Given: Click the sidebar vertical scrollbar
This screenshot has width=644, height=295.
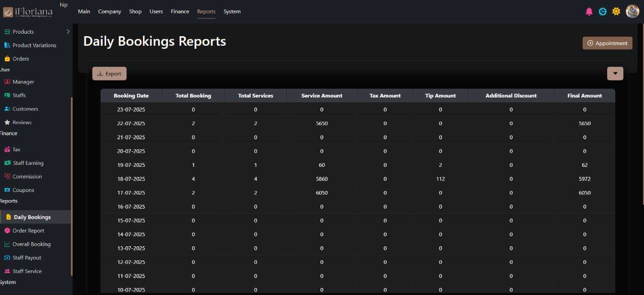Looking at the screenshot, I should tap(71, 186).
